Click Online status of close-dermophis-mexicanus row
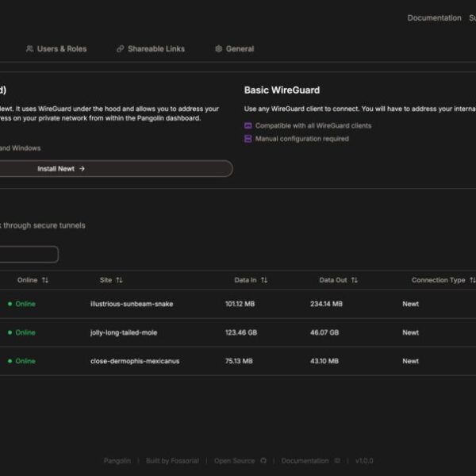476x476 pixels. [x=21, y=361]
